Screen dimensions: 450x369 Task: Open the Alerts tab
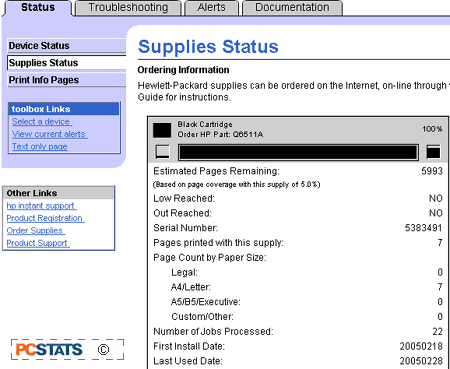[x=212, y=8]
